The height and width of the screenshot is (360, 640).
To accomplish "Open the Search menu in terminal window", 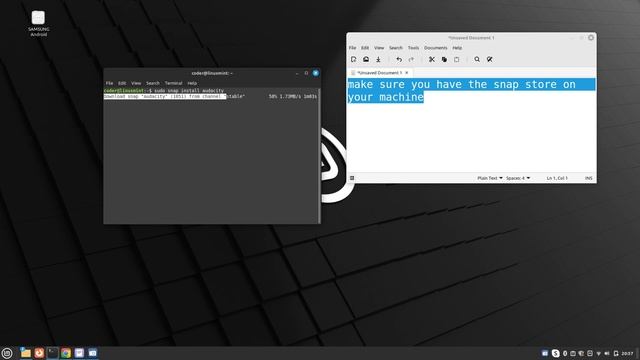I will [153, 83].
